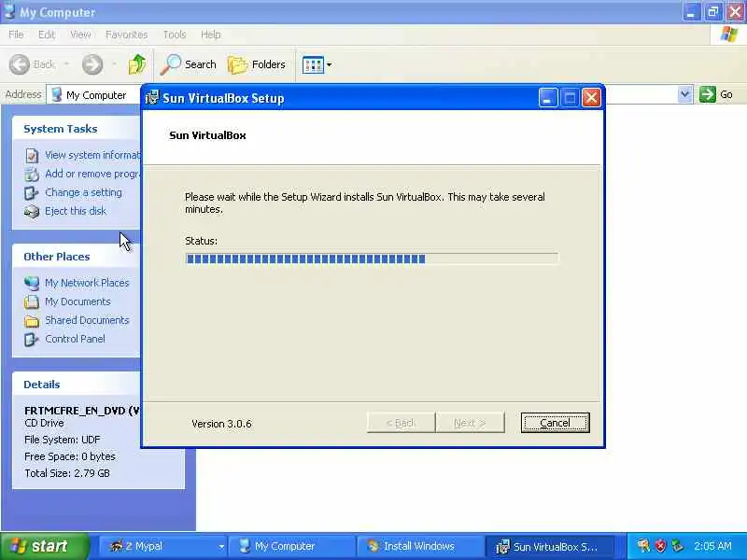
Task: Open My Documents link in Other Places
Action: 78,301
